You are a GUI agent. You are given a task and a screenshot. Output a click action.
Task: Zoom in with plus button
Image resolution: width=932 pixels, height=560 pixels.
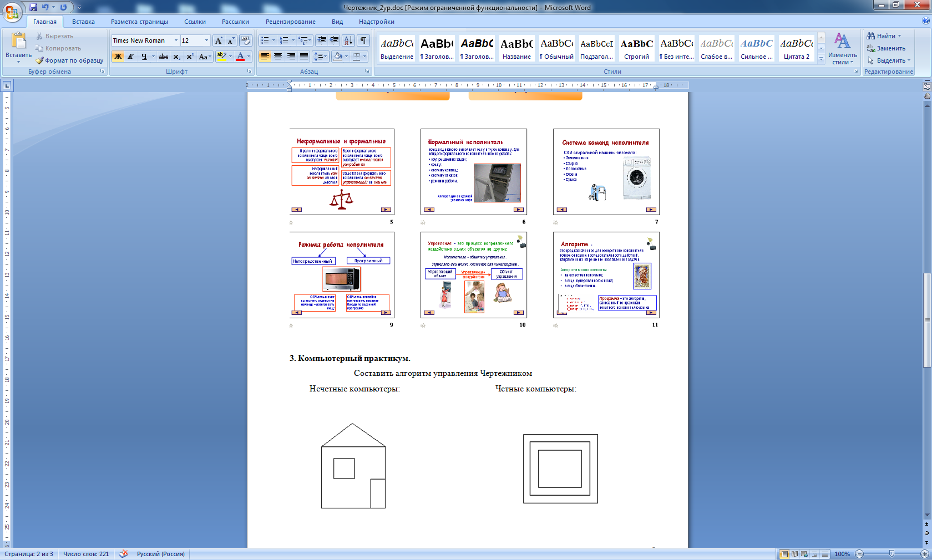pos(925,554)
